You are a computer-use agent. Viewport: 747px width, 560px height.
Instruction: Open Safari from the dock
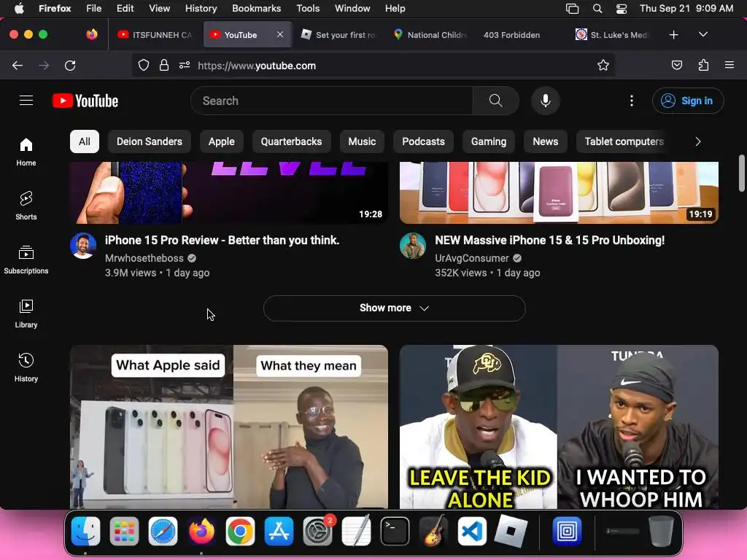tap(163, 531)
